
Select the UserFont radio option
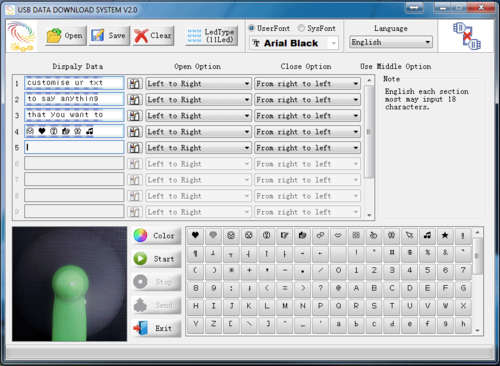(270, 28)
